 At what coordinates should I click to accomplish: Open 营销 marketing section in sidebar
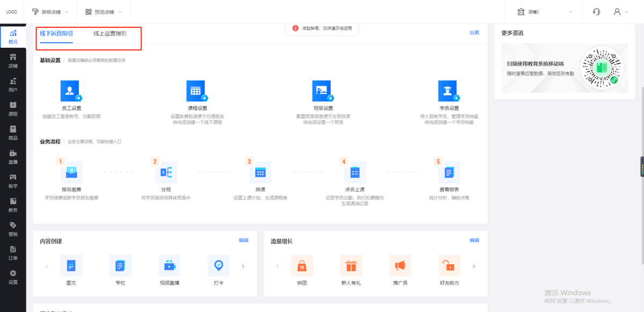pyautogui.click(x=13, y=229)
